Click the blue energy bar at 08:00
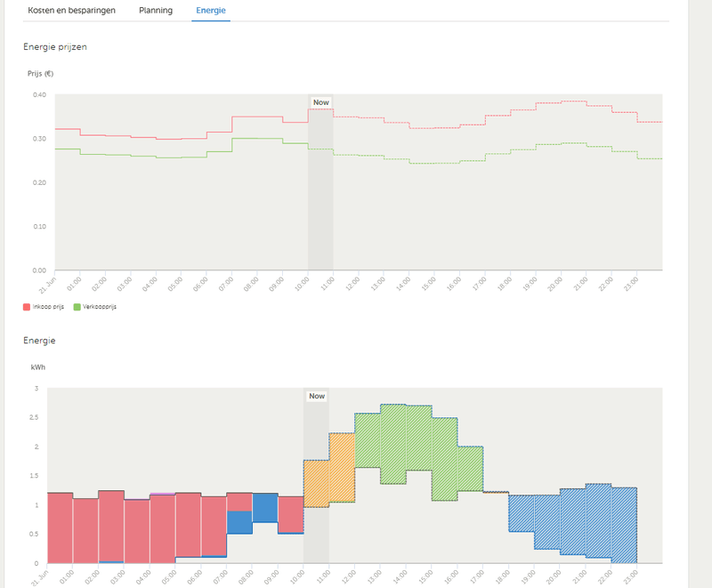712x588 pixels. coord(265,508)
